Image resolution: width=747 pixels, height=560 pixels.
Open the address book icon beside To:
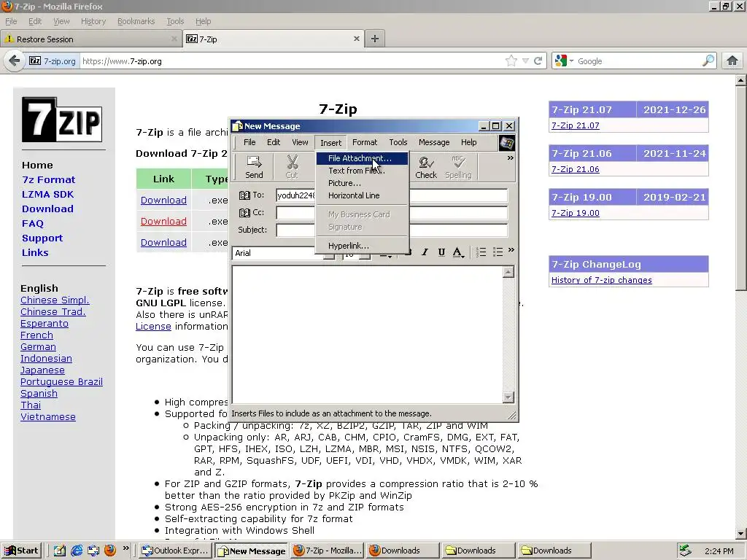pos(244,195)
